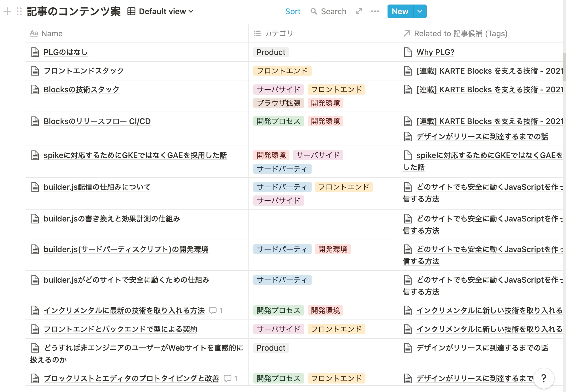Open the help question mark button

[x=543, y=378]
